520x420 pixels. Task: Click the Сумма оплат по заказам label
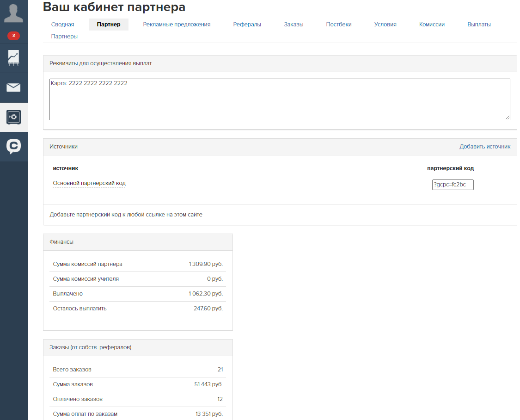[x=85, y=414]
